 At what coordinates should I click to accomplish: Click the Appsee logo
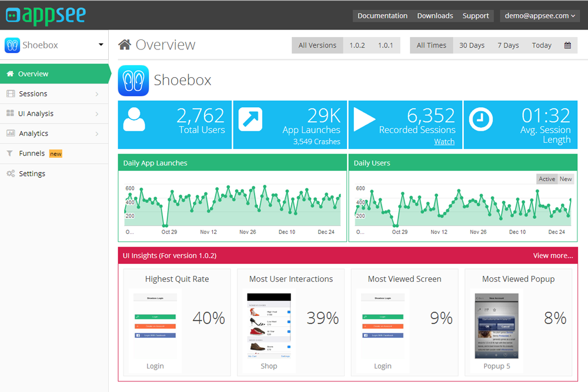click(x=46, y=15)
